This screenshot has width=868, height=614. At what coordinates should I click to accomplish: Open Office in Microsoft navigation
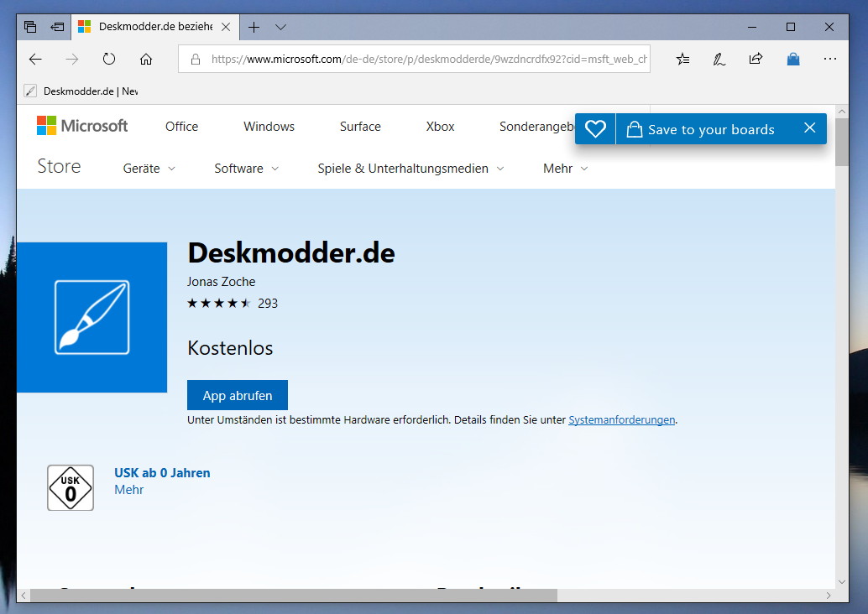tap(181, 127)
